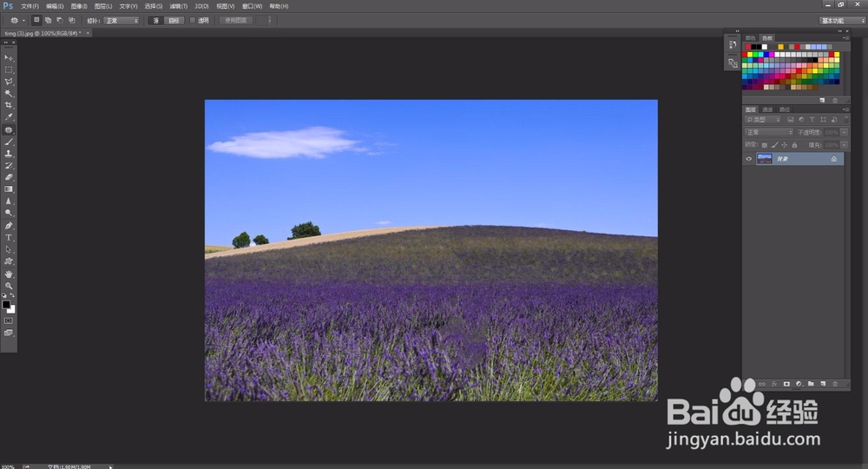
Task: Choose 目标 patch option
Action: pos(174,21)
